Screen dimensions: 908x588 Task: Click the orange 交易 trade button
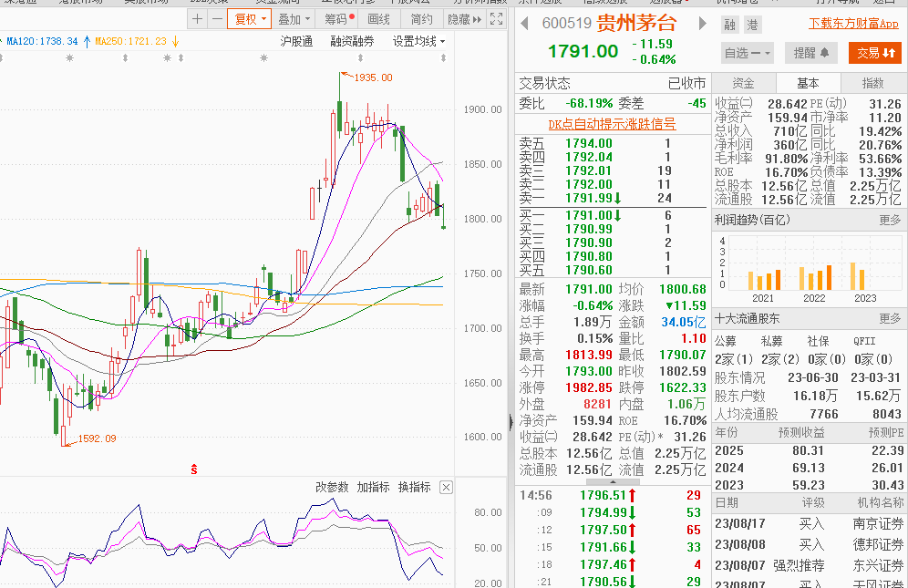875,53
